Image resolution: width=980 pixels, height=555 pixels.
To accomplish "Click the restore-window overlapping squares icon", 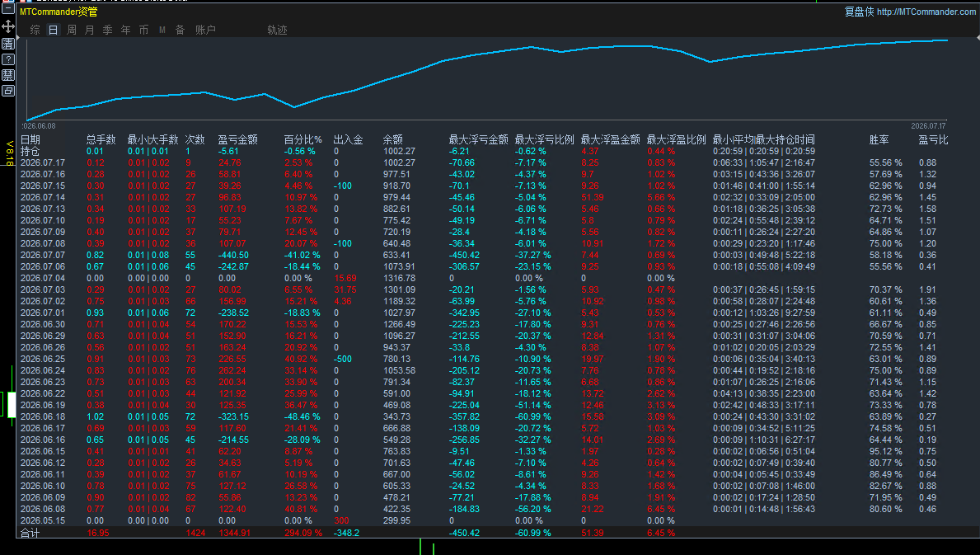I will [x=8, y=91].
